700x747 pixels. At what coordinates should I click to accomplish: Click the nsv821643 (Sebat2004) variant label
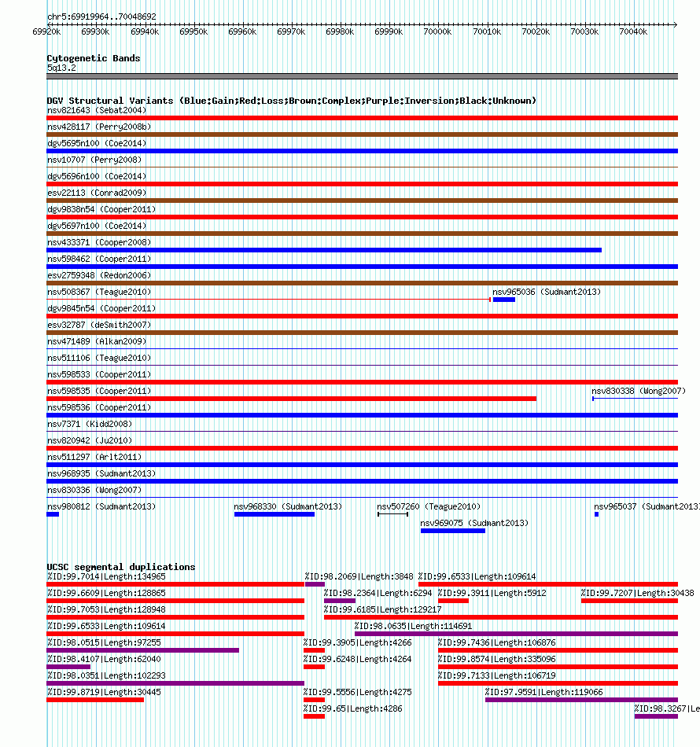[97, 111]
